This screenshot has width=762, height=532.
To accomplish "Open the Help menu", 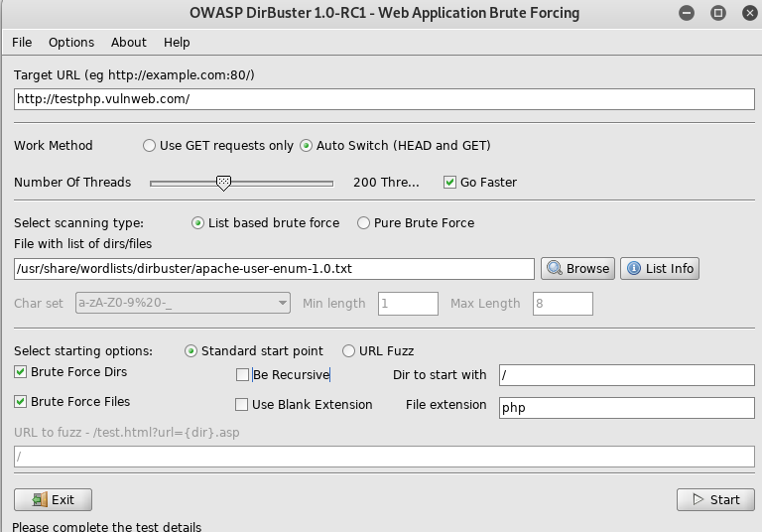I will point(177,43).
